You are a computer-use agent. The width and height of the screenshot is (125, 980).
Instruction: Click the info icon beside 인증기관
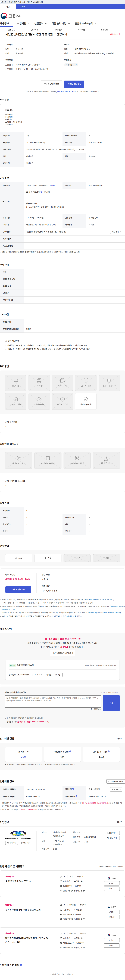point(73,789)
